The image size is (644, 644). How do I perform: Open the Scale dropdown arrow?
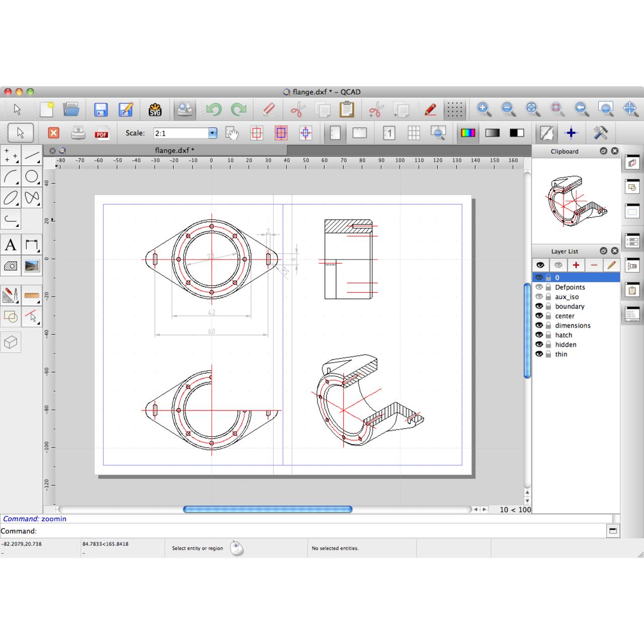tap(212, 133)
